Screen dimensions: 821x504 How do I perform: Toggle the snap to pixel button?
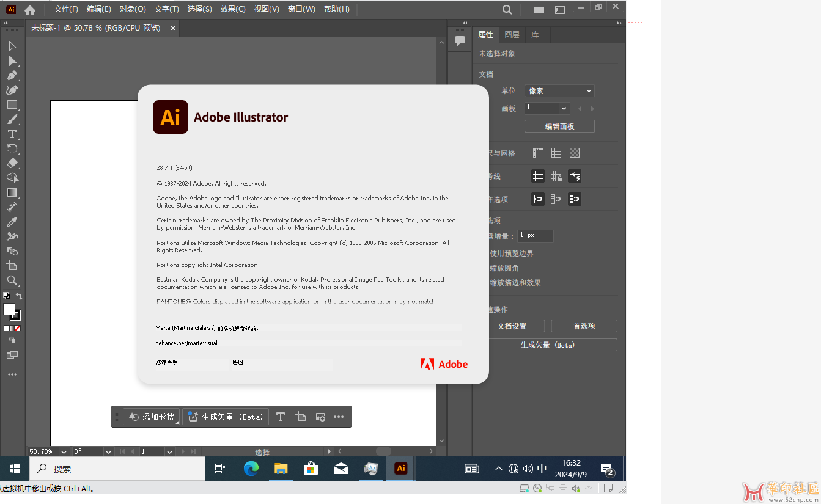point(575,199)
